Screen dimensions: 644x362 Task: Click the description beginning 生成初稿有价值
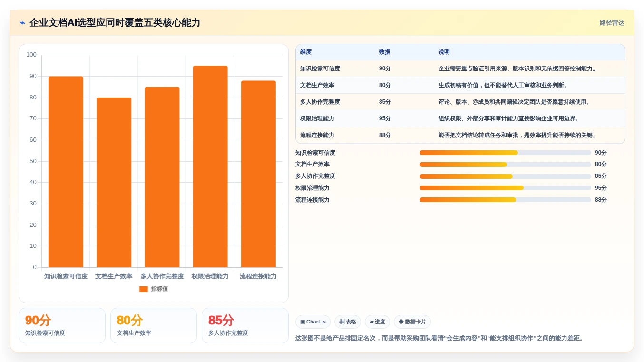point(504,85)
